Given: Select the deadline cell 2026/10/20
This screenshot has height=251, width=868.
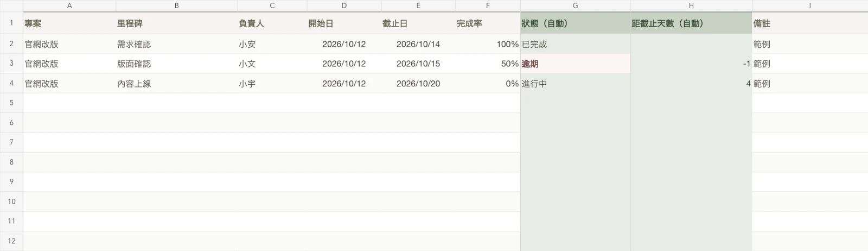Looking at the screenshot, I should click(x=418, y=84).
